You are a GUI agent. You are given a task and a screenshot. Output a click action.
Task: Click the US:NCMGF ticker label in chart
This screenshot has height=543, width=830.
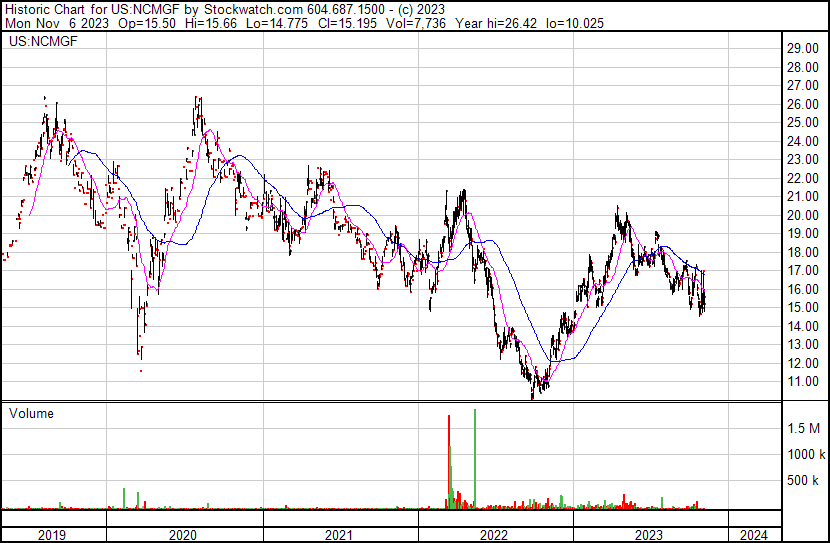36,43
